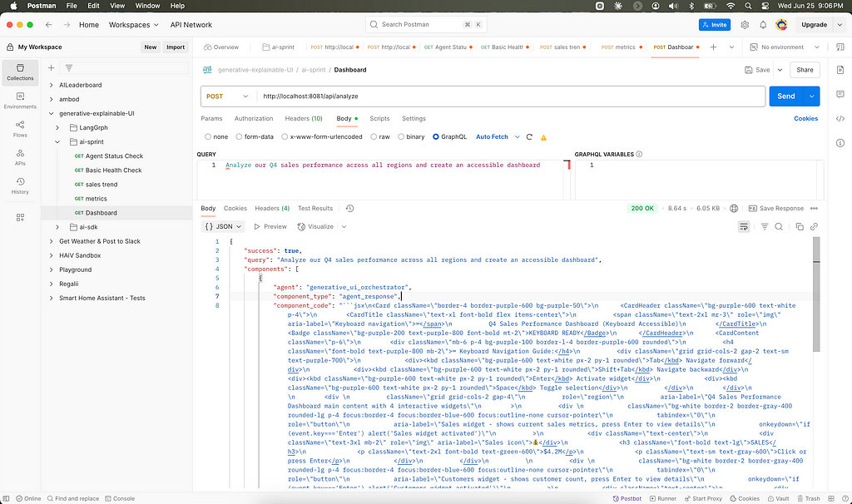This screenshot has height=504, width=852.
Task: Open notifications bell icon
Action: (x=763, y=24)
